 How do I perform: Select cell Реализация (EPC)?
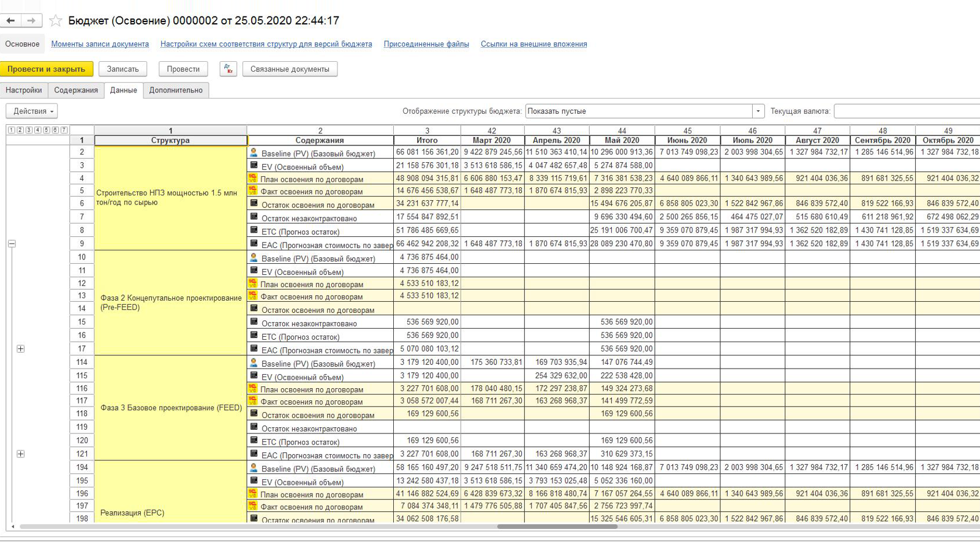[x=170, y=492]
